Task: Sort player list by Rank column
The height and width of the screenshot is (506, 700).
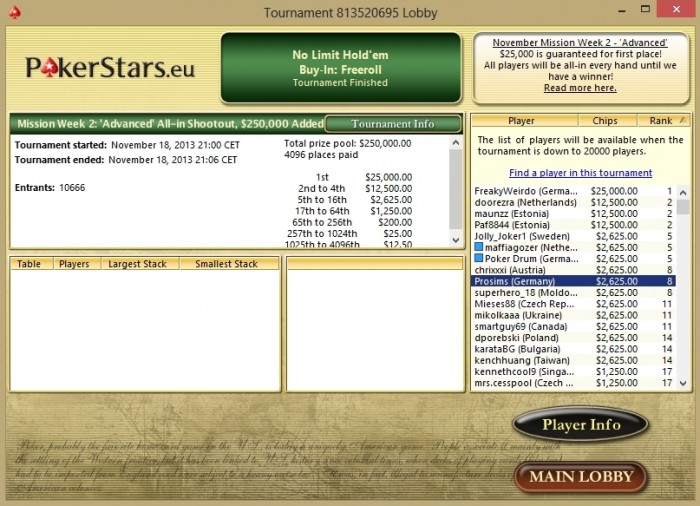Action: [x=663, y=121]
